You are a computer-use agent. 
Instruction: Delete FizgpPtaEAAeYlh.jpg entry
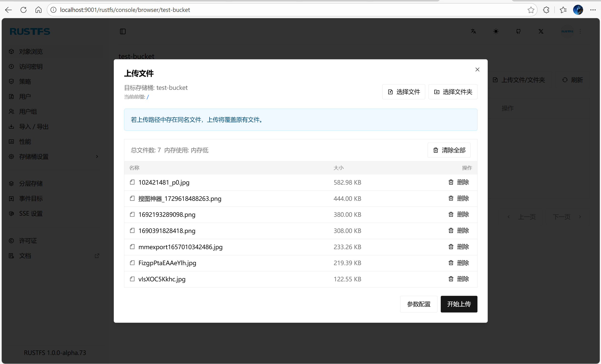tap(459, 263)
